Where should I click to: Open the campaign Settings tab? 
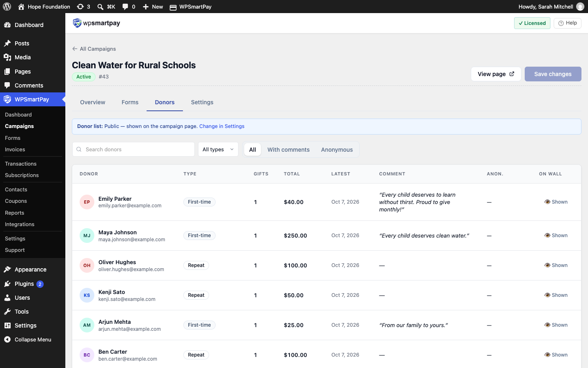click(x=202, y=102)
